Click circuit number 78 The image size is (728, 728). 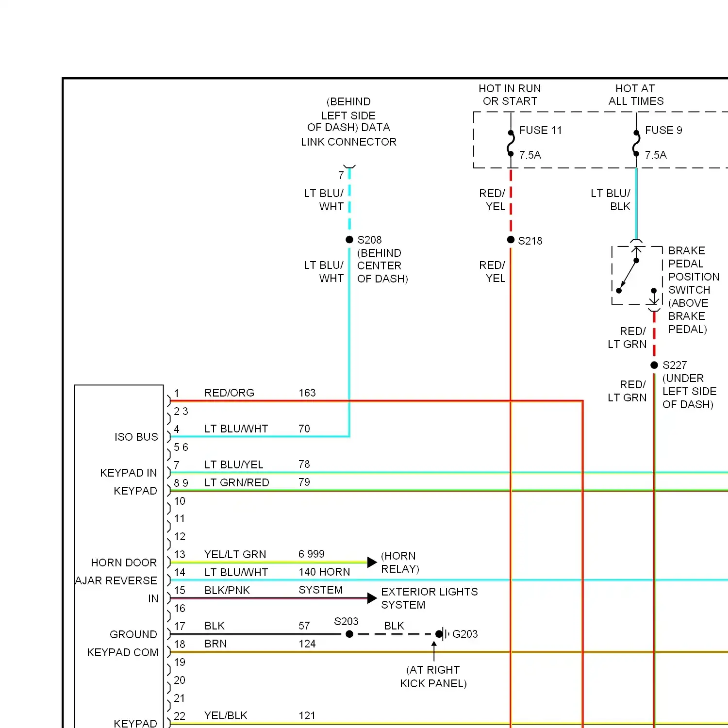[x=304, y=464]
